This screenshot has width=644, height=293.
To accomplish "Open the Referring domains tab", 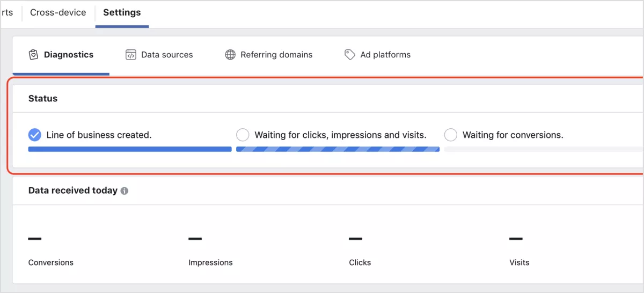I will point(268,55).
